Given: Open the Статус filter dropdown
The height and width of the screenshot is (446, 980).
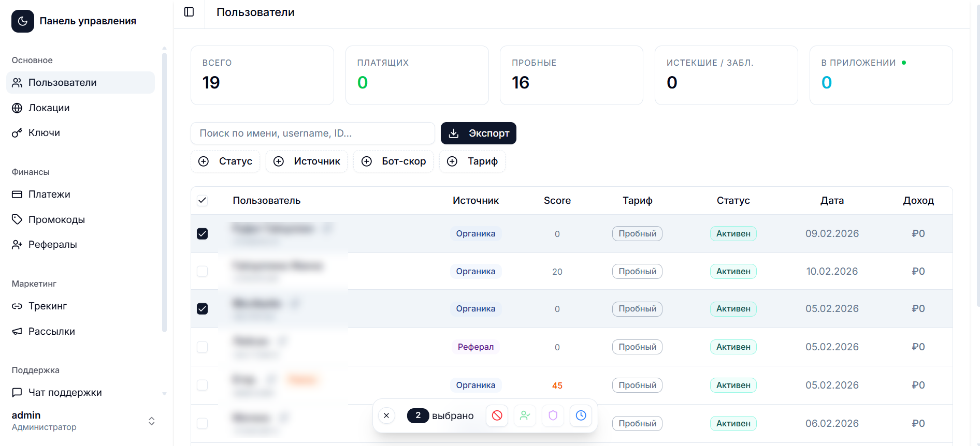Looking at the screenshot, I should click(x=226, y=161).
